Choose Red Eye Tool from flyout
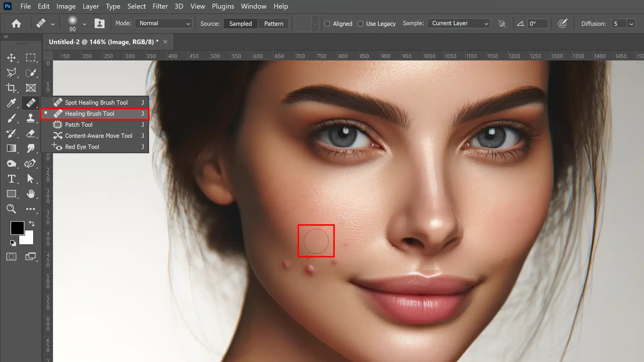The height and width of the screenshot is (362, 644). tap(95, 147)
